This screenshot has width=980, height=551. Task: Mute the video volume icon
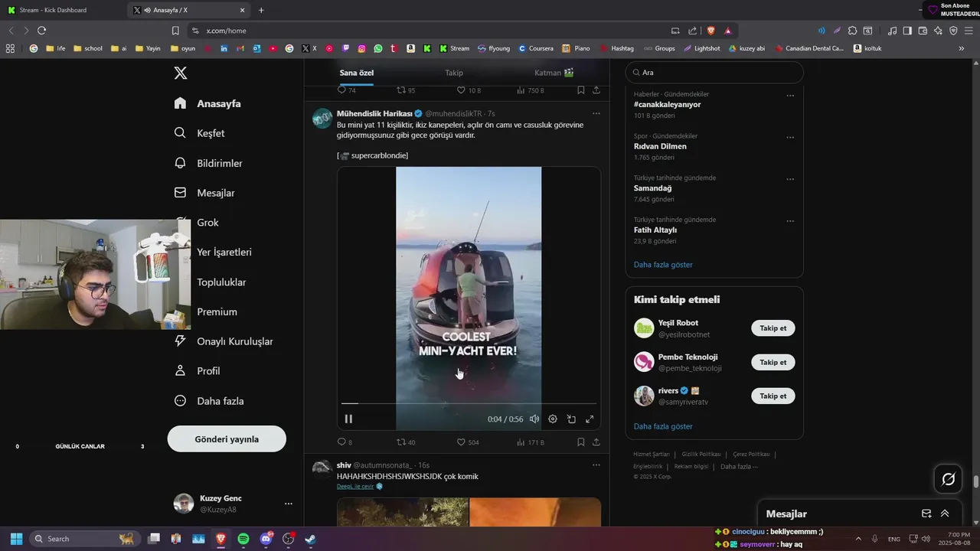[x=534, y=419]
